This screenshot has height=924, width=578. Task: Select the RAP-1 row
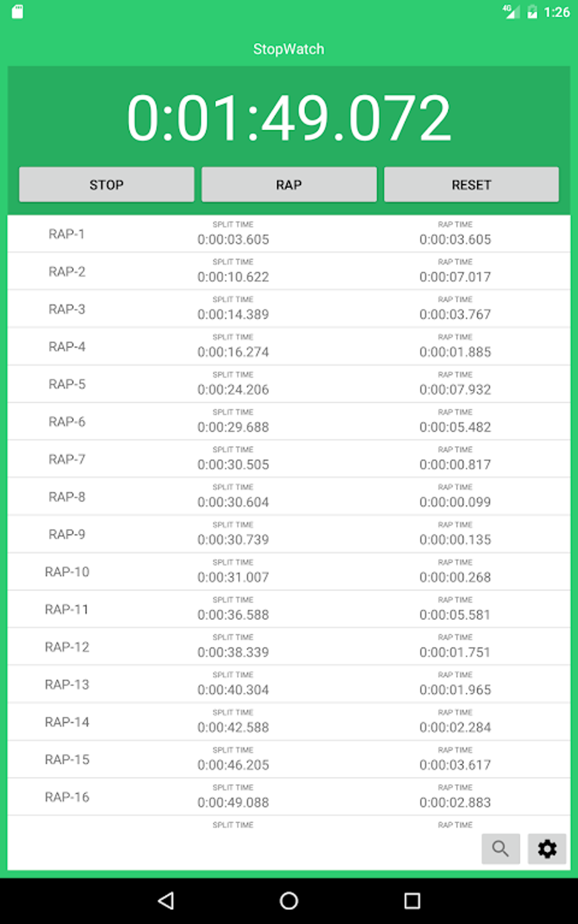(x=289, y=234)
